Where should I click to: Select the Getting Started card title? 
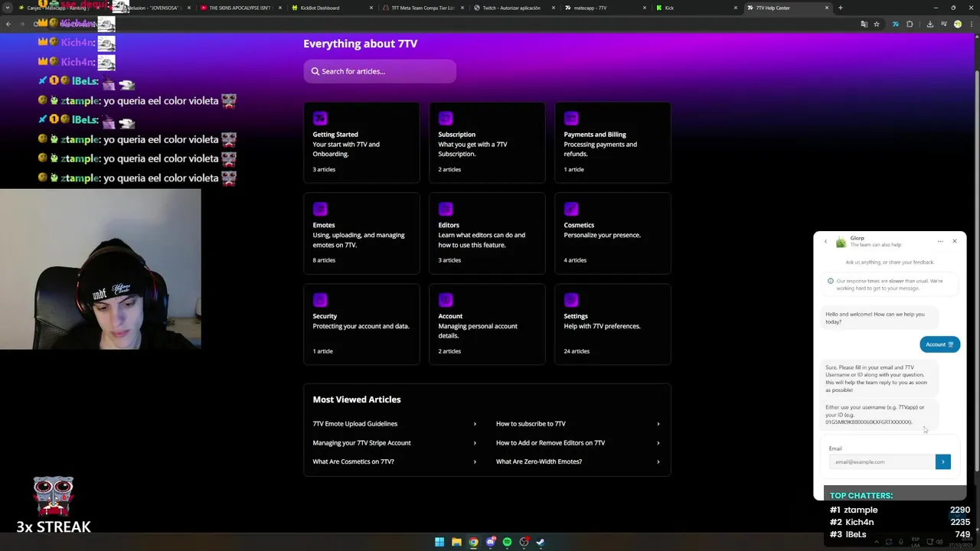click(x=335, y=135)
